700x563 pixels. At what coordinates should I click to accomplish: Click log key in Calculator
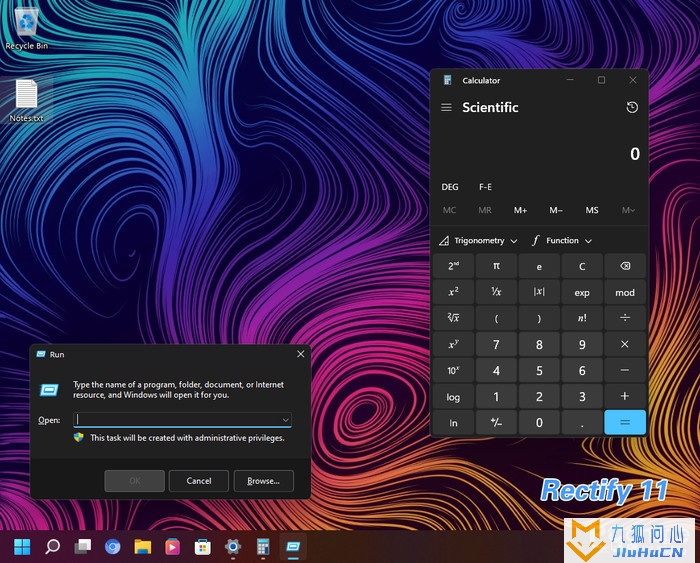coord(453,396)
